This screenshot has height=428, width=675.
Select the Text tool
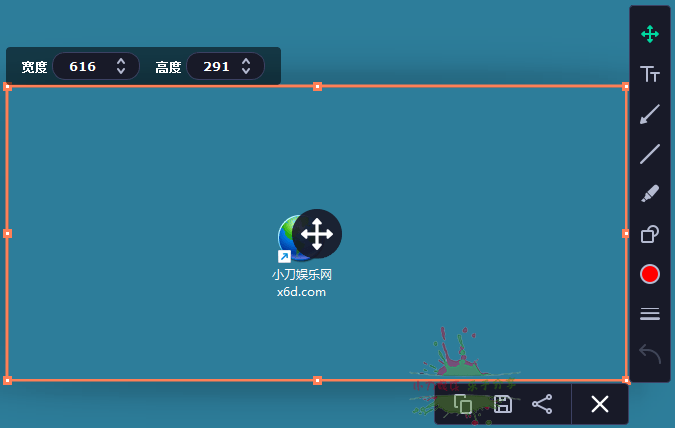click(x=649, y=74)
